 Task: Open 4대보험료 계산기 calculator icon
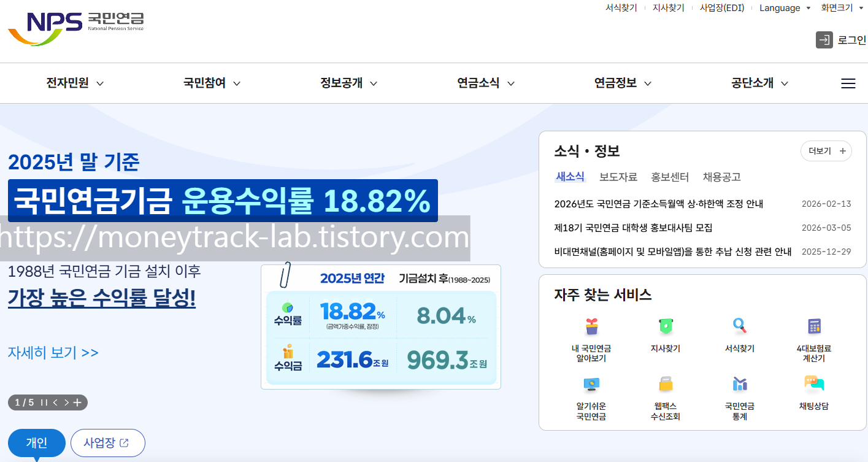click(814, 326)
